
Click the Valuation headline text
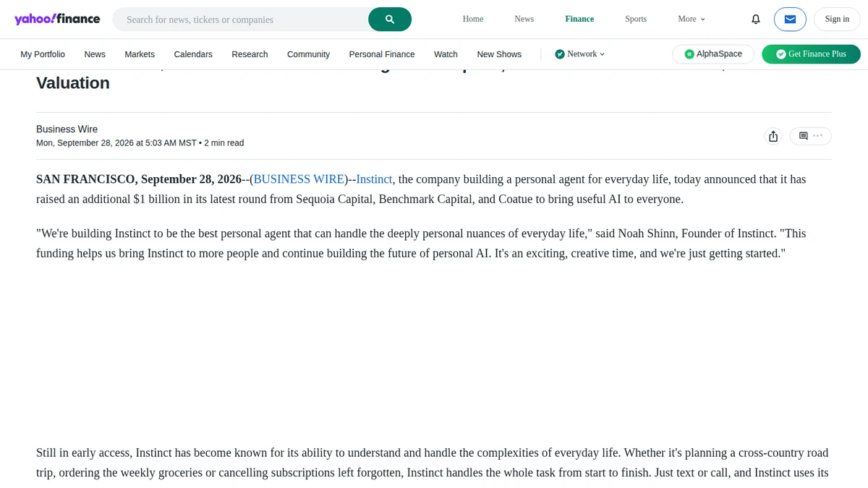[73, 82]
